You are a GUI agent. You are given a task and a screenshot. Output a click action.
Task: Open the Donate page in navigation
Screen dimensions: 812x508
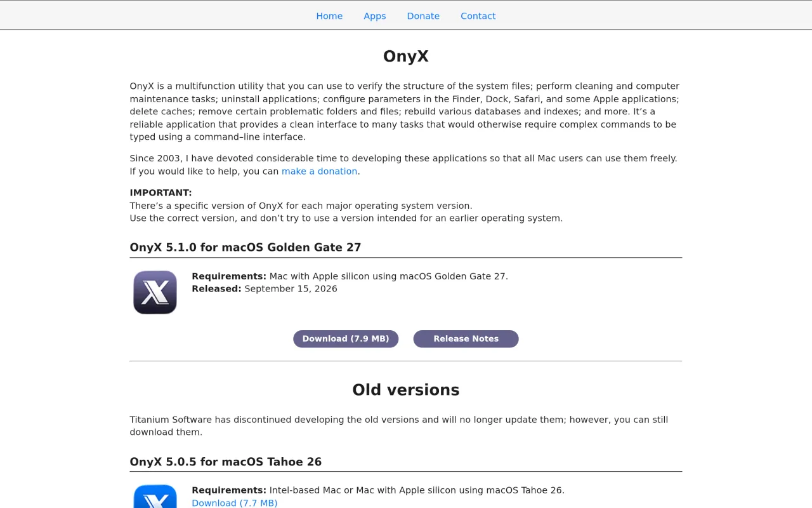(x=423, y=16)
